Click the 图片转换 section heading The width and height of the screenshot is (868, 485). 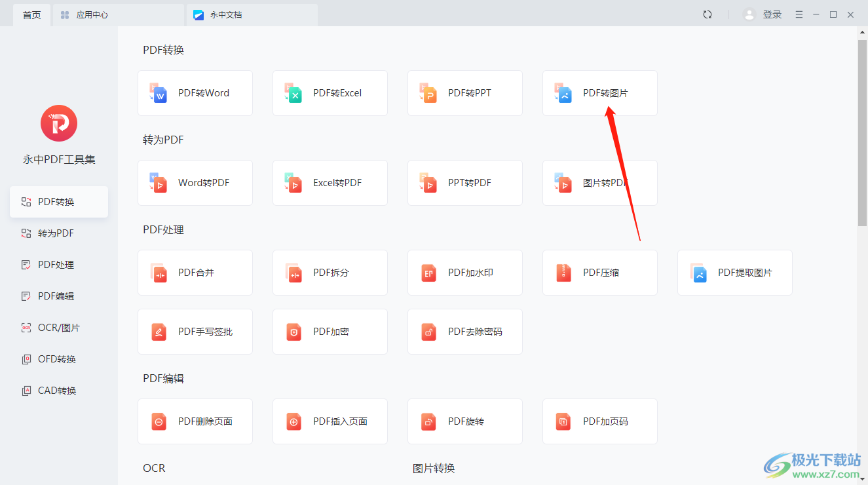tap(434, 469)
